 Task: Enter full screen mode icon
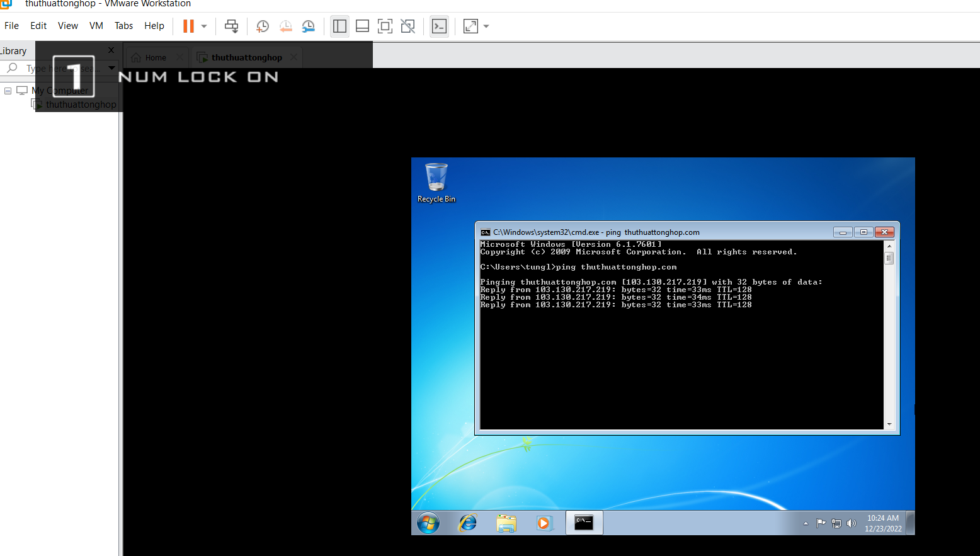coord(385,26)
